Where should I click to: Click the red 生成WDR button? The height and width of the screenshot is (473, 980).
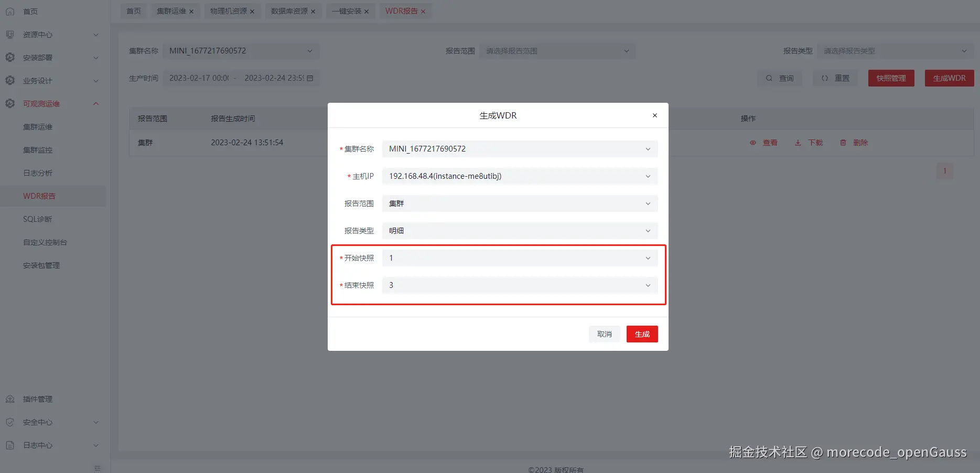click(x=950, y=78)
